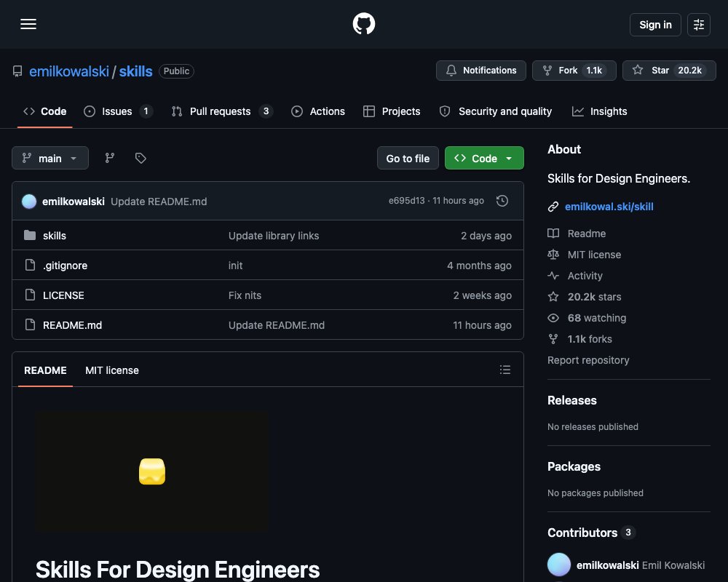The image size is (728, 582).
Task: Open emilkowalski owner profile link
Action: (68, 71)
